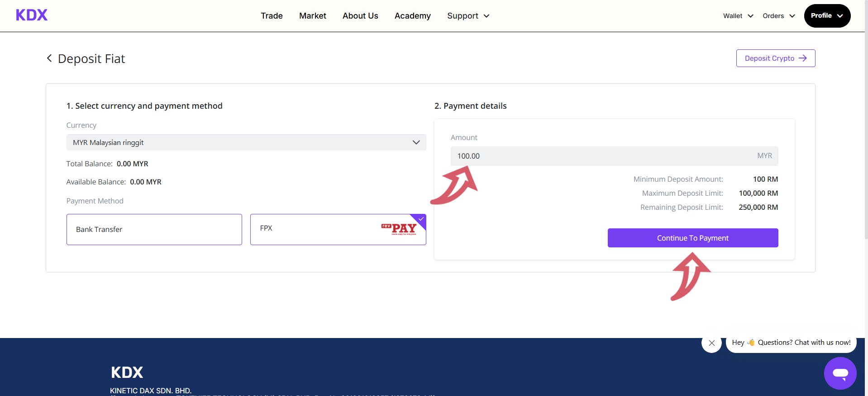This screenshot has height=396, width=868.
Task: Click the Amount input field
Action: coord(614,156)
